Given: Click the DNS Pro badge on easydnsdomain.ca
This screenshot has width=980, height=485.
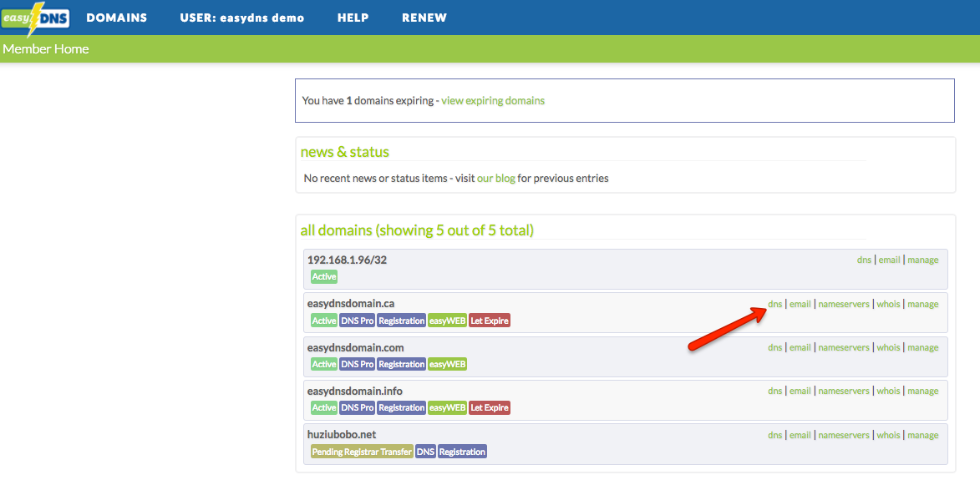Looking at the screenshot, I should point(357,321).
